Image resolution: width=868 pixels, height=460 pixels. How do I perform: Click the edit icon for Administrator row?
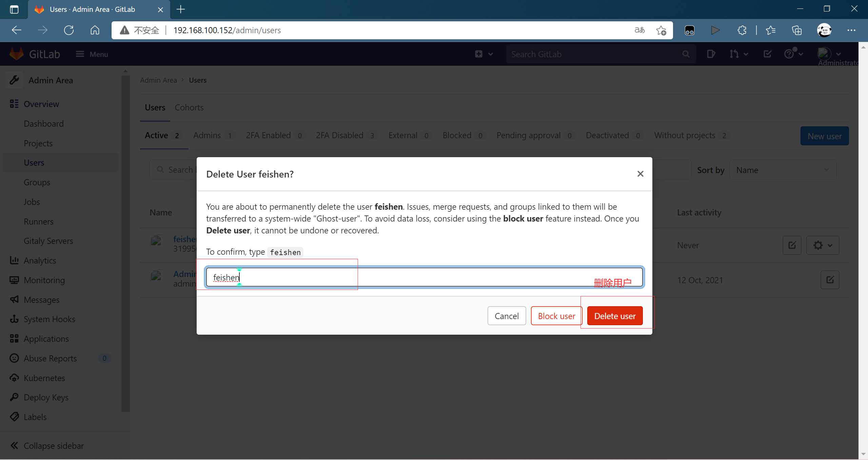pyautogui.click(x=830, y=280)
